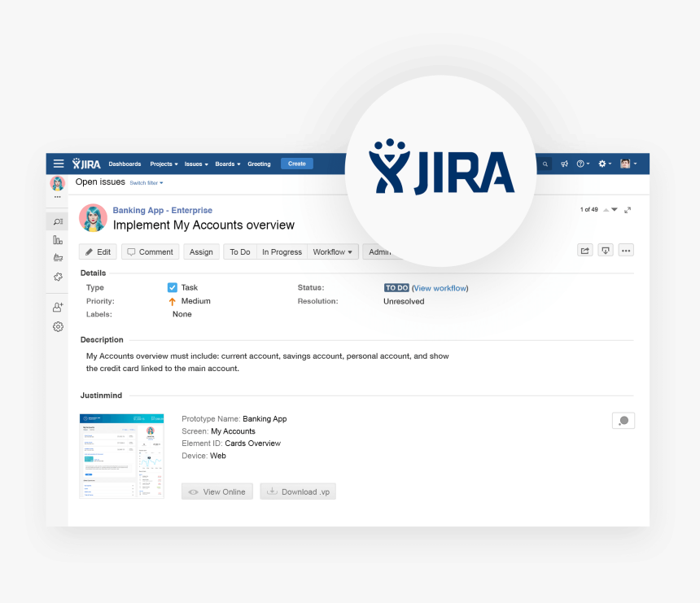Click the search magnifier icon in navbar
The width and height of the screenshot is (700, 603).
[x=545, y=164]
